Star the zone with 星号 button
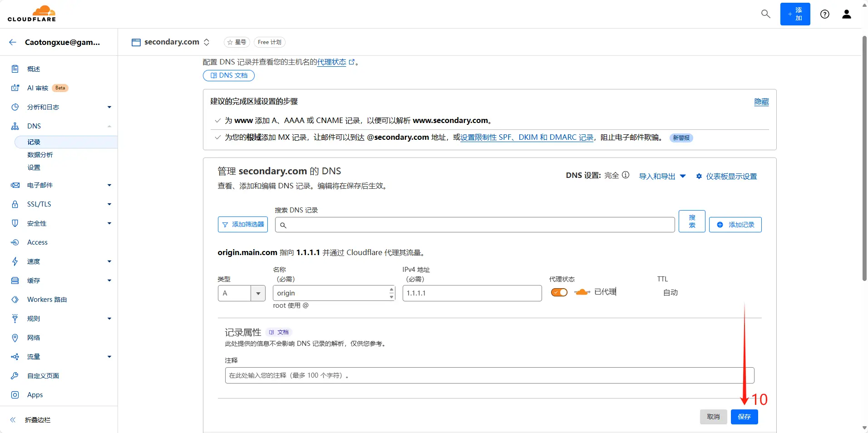 pyautogui.click(x=237, y=42)
